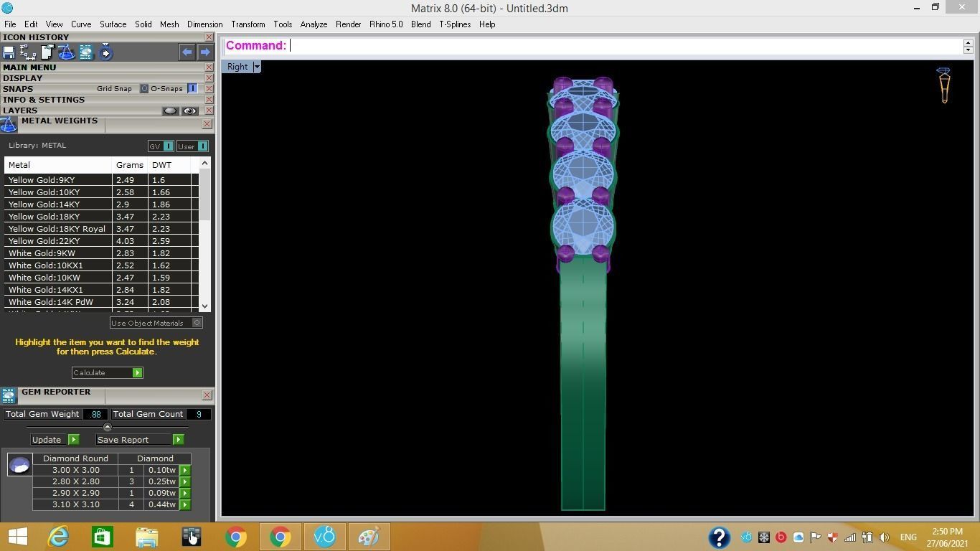Open the Rhino 5.0 menu
The width and height of the screenshot is (980, 551).
386,24
